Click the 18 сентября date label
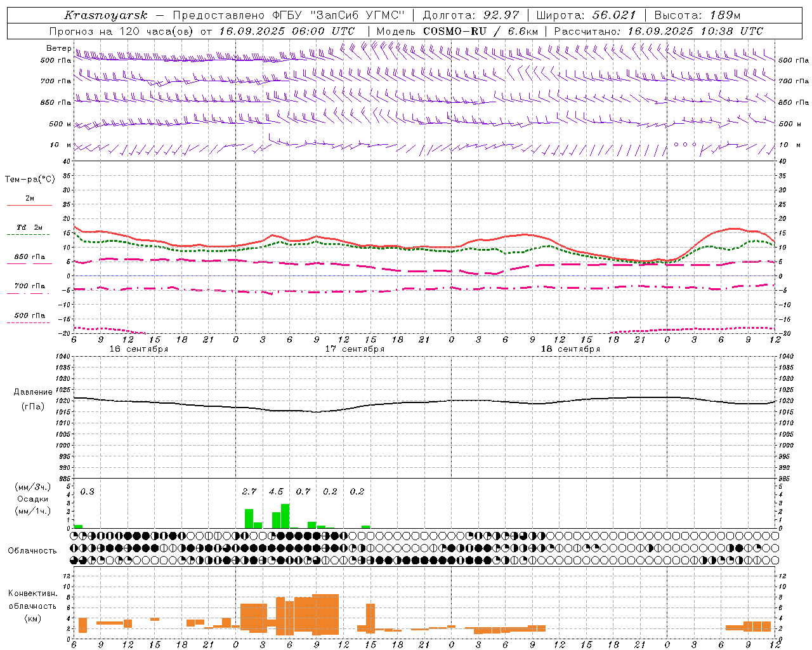812x650 pixels. tap(570, 349)
